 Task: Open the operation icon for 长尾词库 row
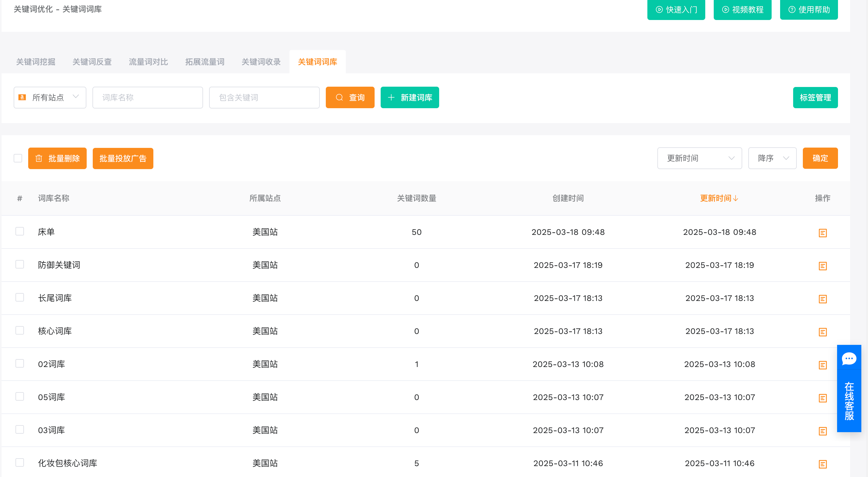[x=823, y=299]
